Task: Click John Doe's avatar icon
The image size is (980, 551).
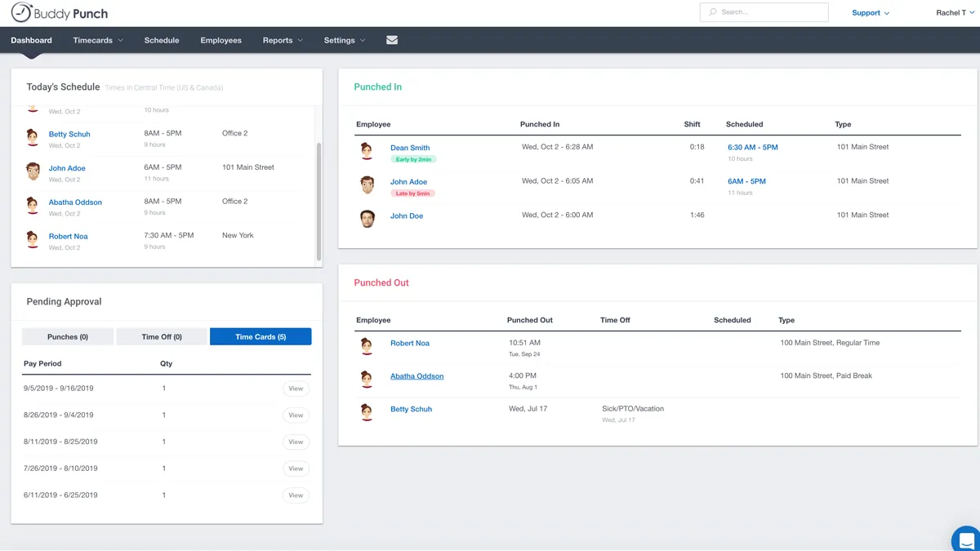Action: pyautogui.click(x=367, y=219)
